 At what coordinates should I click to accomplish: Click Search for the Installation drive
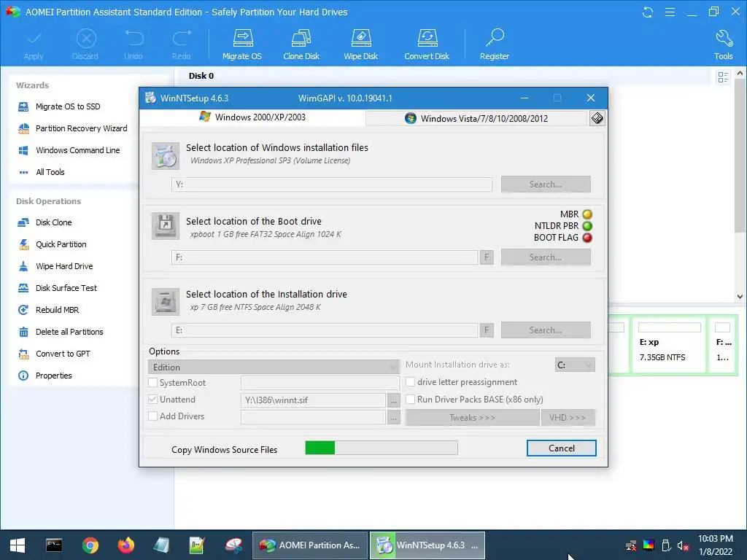pos(546,330)
